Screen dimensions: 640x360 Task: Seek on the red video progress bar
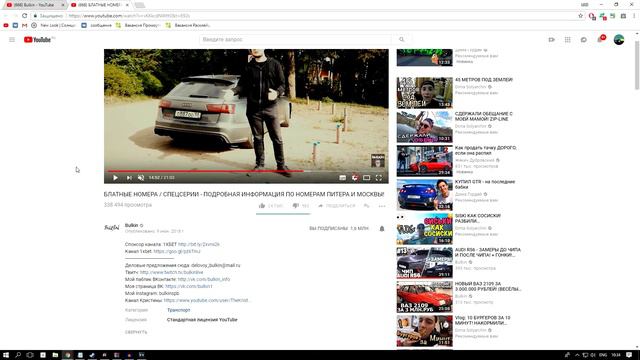point(246,171)
